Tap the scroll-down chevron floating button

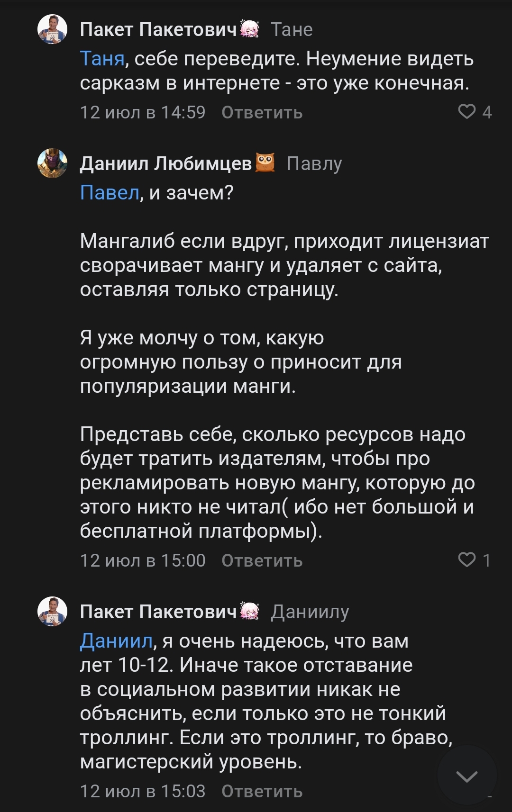[467, 776]
